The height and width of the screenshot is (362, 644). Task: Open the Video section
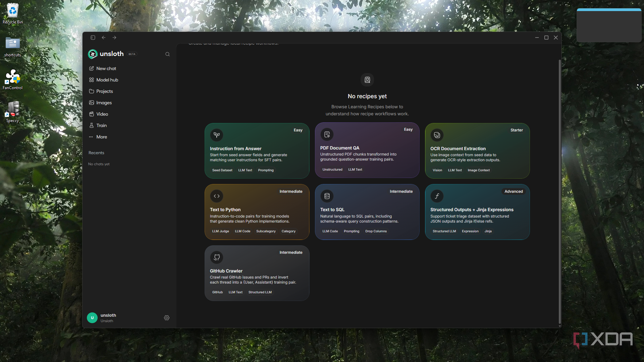(99, 114)
